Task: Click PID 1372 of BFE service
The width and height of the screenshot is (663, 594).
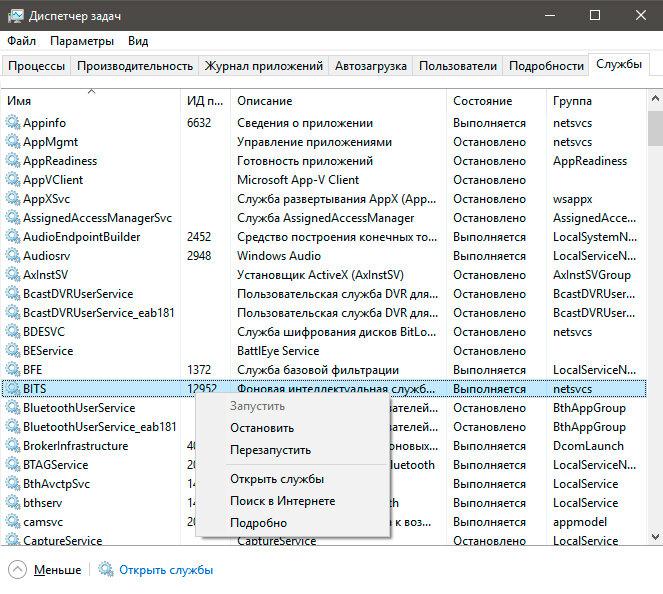Action: [x=199, y=370]
